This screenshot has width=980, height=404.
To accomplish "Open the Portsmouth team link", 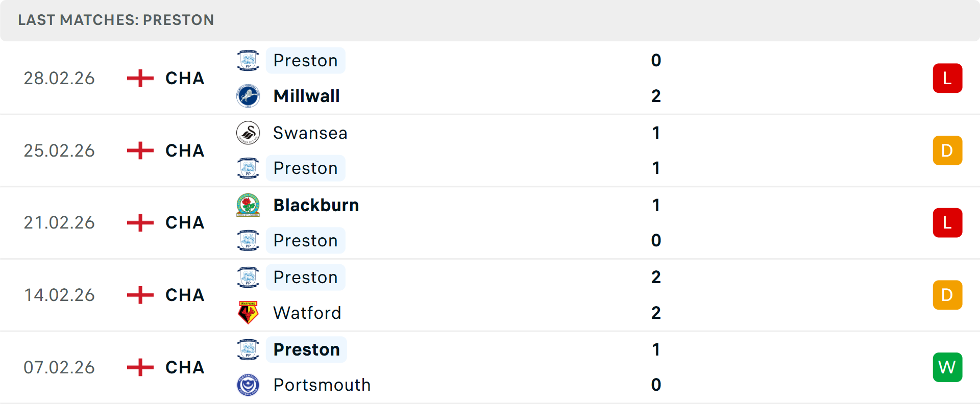I will [322, 385].
